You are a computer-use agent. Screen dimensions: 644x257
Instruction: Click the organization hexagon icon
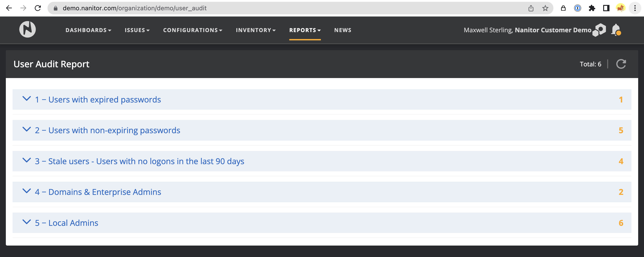[599, 30]
